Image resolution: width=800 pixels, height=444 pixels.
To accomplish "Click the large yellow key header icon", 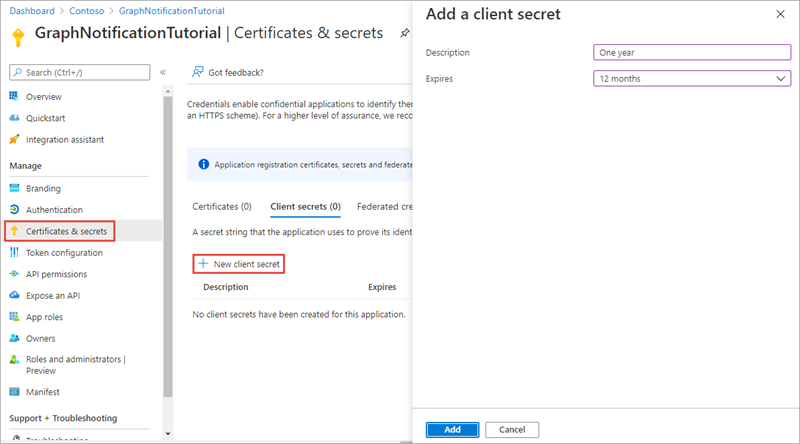I will coord(18,37).
